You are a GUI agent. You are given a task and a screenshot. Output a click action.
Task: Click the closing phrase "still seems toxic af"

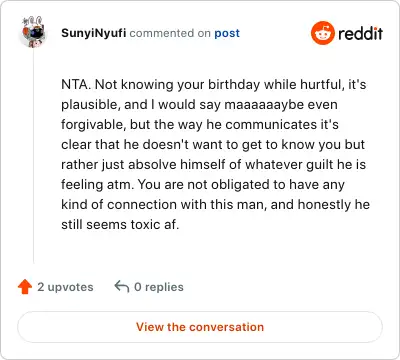point(119,225)
